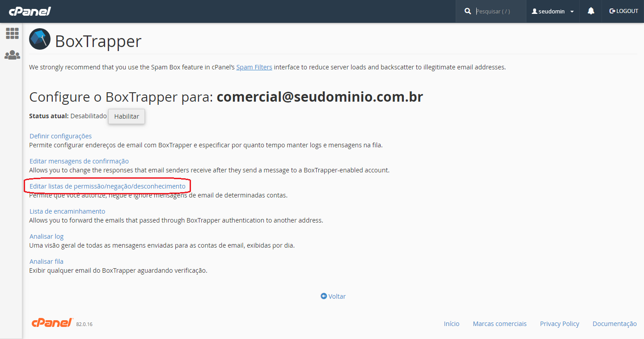Open the Analisar log link

tap(47, 236)
